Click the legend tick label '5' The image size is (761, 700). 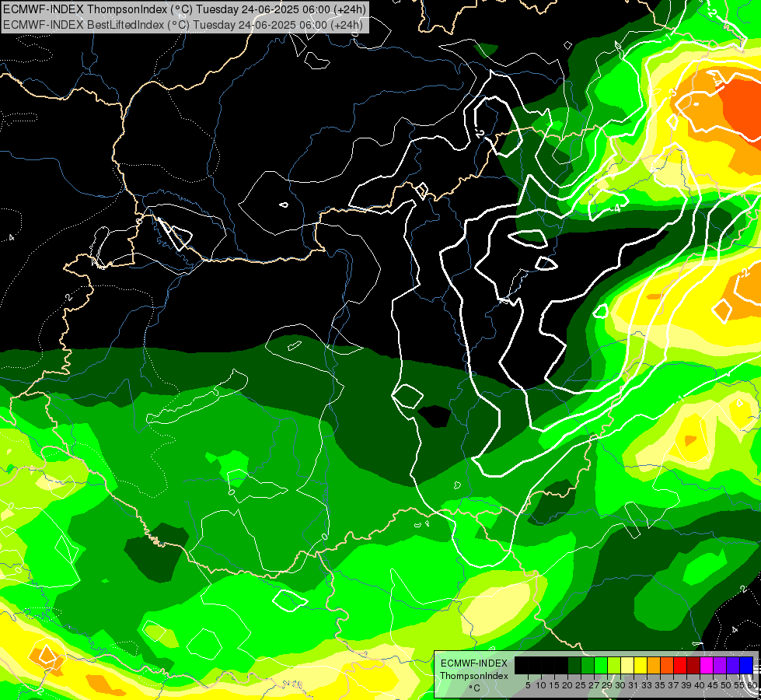pos(528,685)
